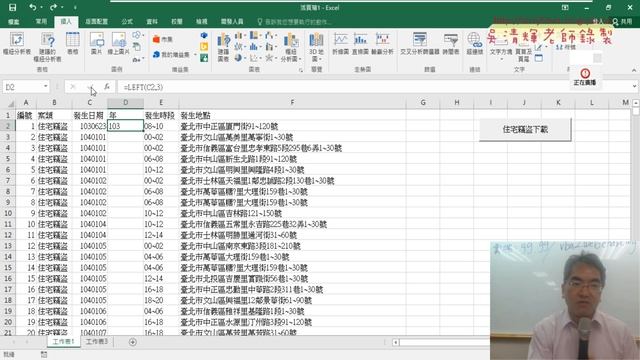Expand the Name Box dropdown

point(45,87)
